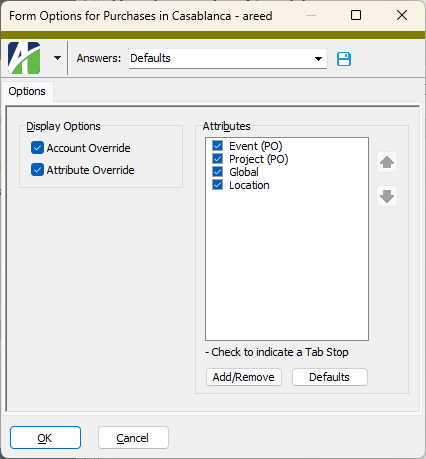Open the Answers dropdown list
This screenshot has height=459, width=426.
[318, 59]
